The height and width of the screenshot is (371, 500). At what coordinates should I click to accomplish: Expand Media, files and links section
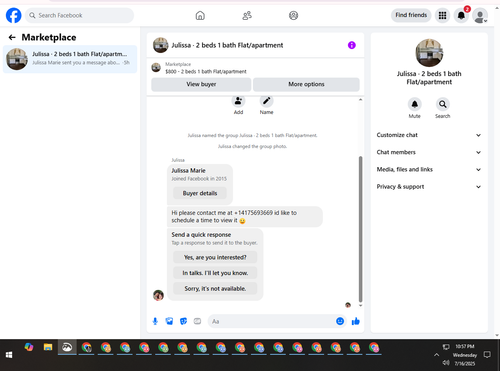point(429,170)
